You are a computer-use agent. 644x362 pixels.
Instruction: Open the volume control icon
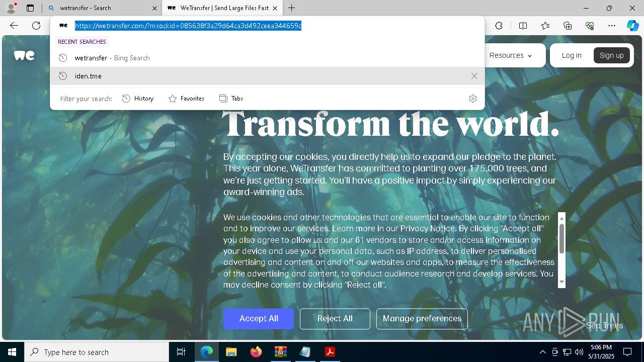click(x=579, y=352)
